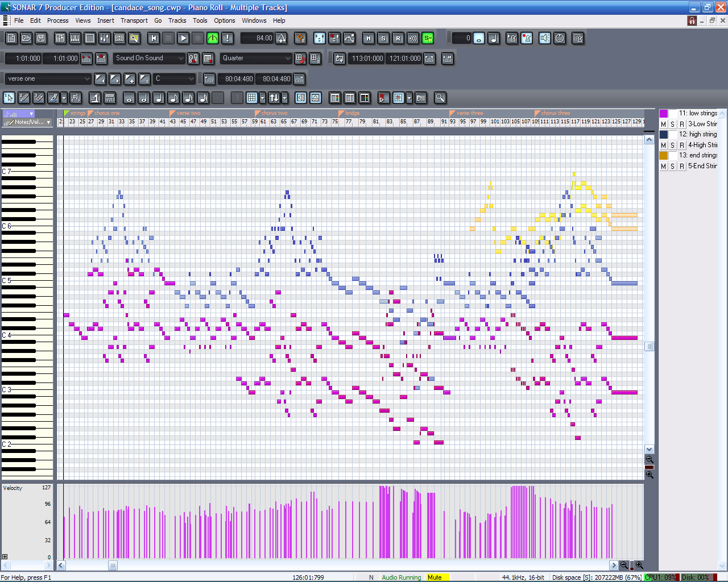Image resolution: width=728 pixels, height=582 pixels.
Task: Rewind to start with the transport button
Action: 154,38
